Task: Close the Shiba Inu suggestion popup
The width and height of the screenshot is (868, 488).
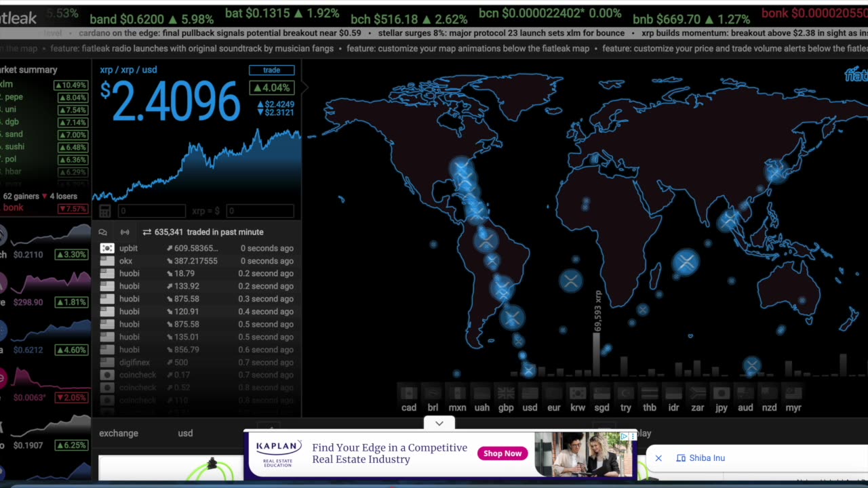Action: click(x=658, y=458)
